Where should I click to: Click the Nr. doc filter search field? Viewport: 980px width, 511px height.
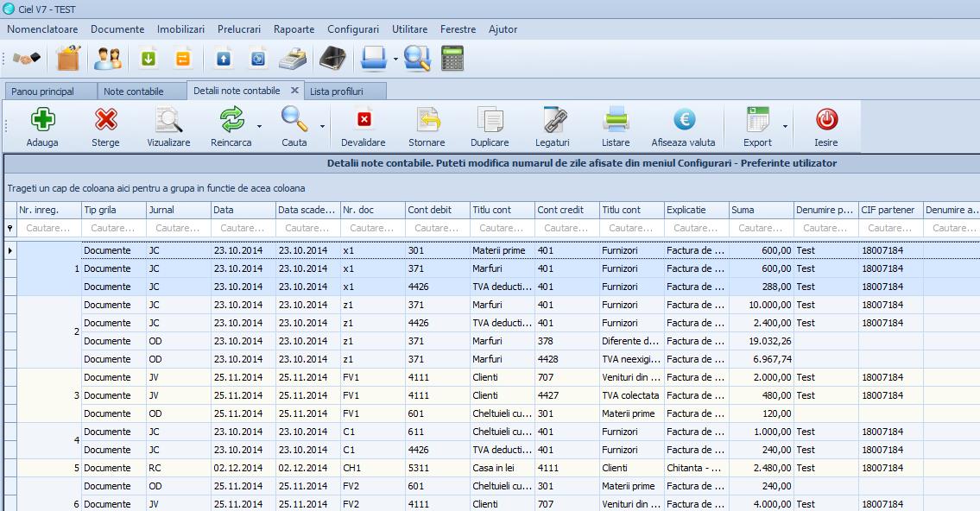click(x=373, y=228)
